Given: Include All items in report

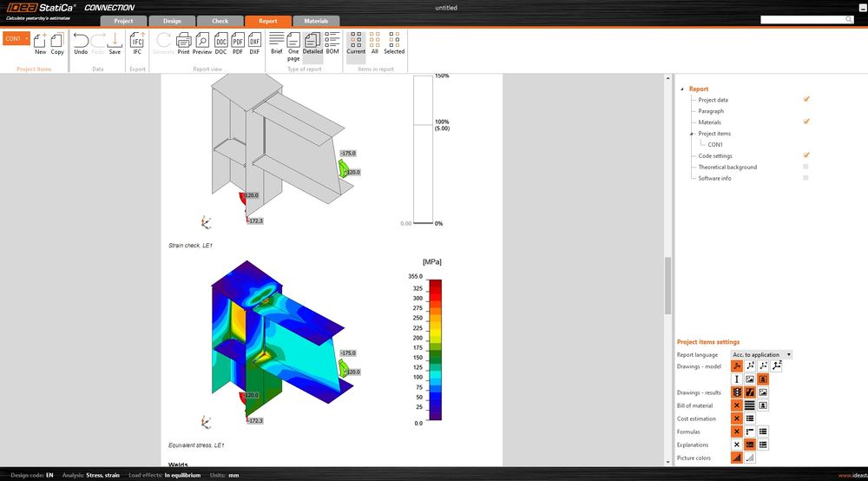Looking at the screenshot, I should coord(375,43).
